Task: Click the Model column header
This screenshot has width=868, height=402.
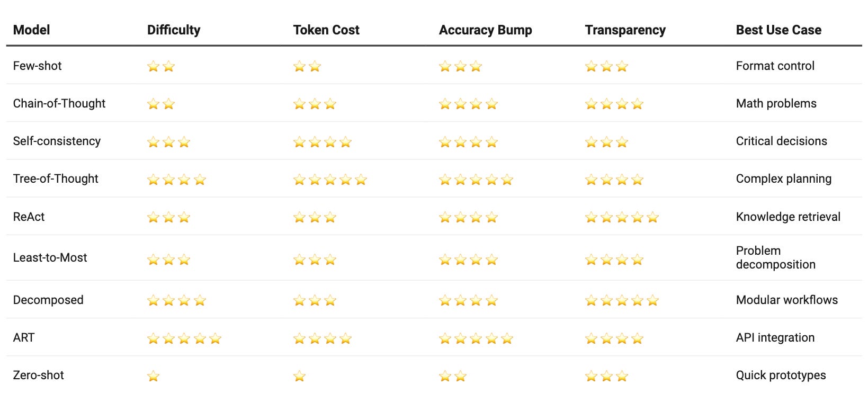Action: point(31,30)
